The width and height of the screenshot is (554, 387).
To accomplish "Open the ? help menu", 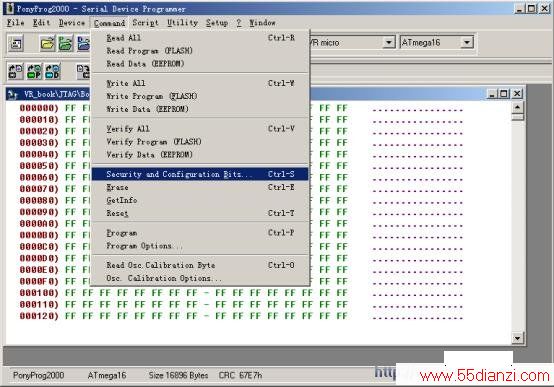I will click(239, 23).
